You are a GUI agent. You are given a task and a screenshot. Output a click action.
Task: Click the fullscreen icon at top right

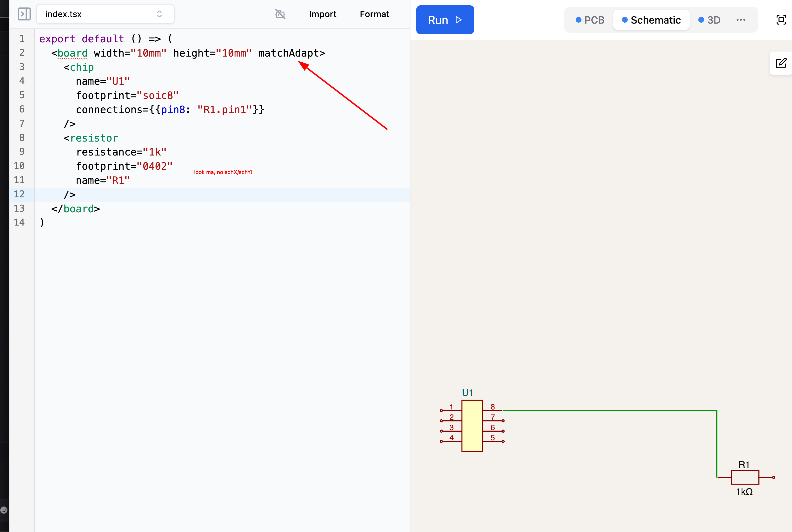(x=781, y=20)
